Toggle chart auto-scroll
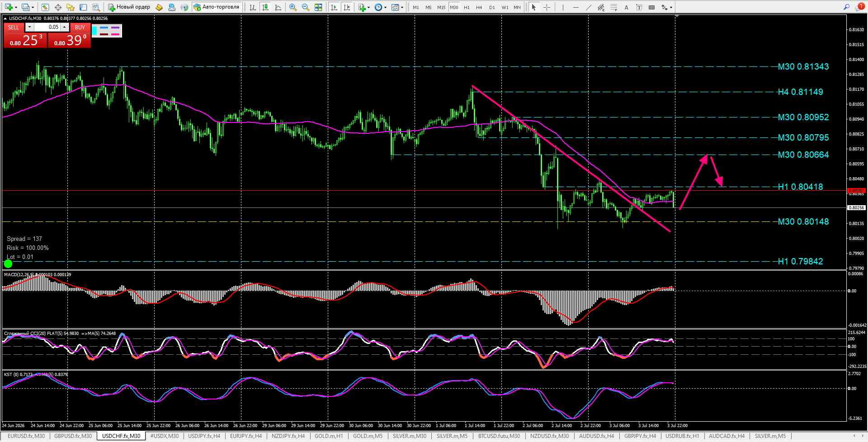 (334, 7)
